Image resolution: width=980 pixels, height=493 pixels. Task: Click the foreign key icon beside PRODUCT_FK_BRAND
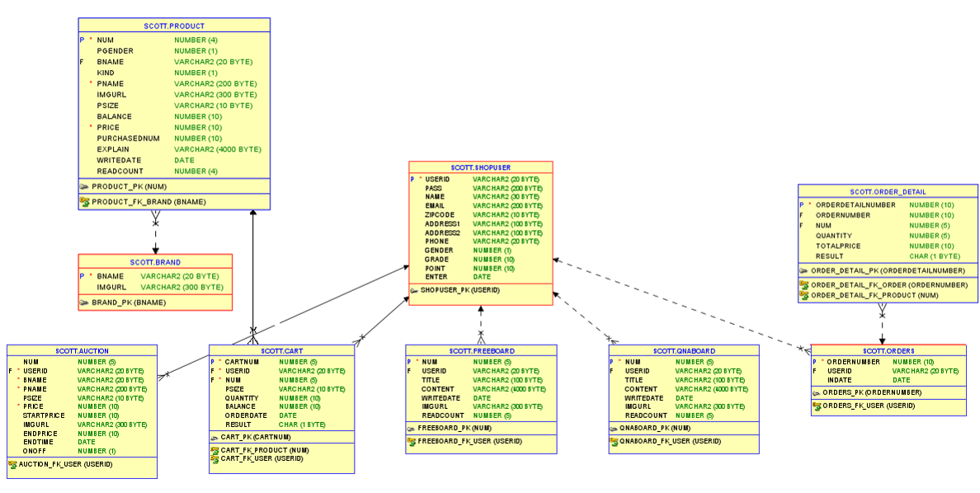click(84, 201)
